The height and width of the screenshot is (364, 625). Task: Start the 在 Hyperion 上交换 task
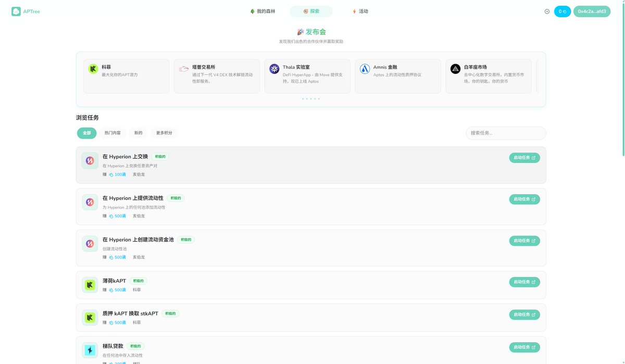click(x=524, y=158)
